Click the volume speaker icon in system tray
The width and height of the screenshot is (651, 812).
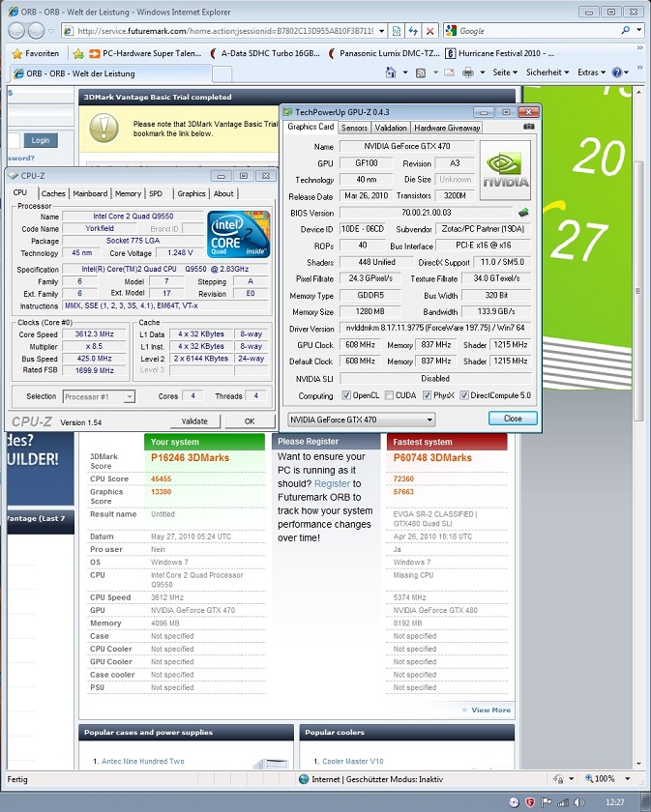[x=578, y=802]
